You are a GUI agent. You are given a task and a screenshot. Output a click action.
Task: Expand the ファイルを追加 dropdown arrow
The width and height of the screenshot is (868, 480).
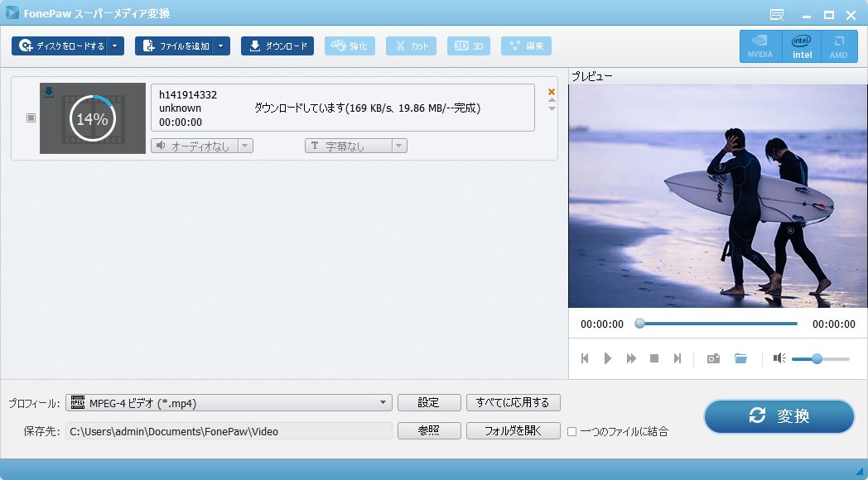[221, 46]
